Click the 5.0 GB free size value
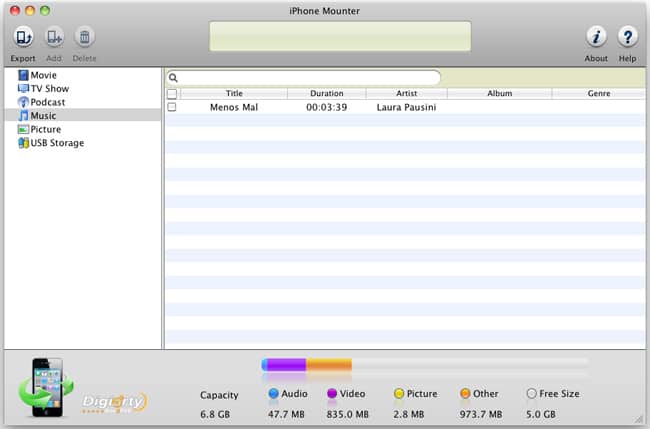 [x=541, y=414]
